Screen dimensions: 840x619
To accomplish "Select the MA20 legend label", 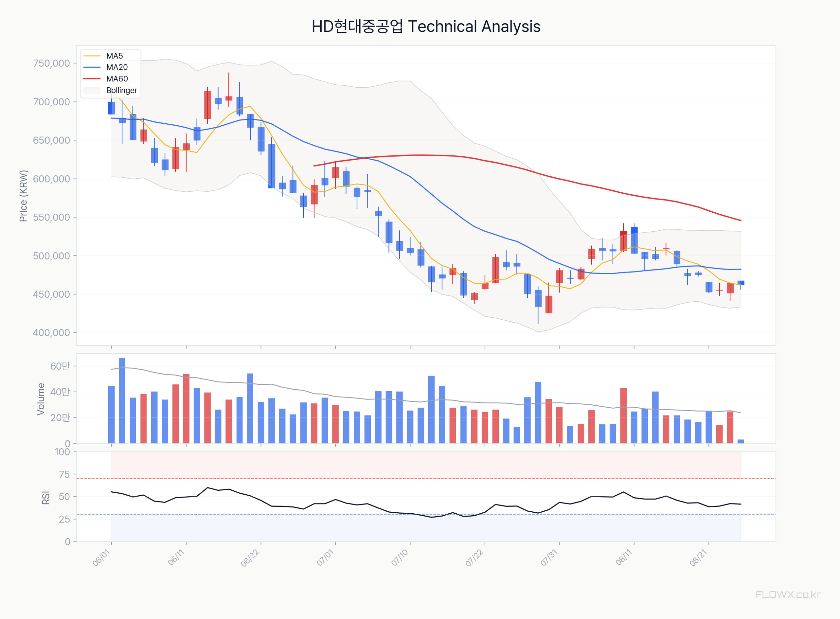I will click(x=117, y=67).
